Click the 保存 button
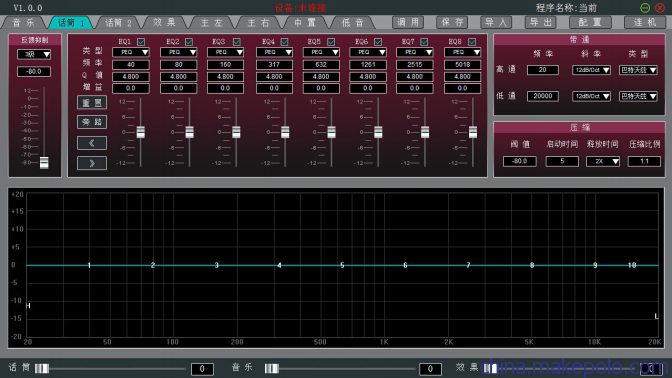 pos(452,22)
